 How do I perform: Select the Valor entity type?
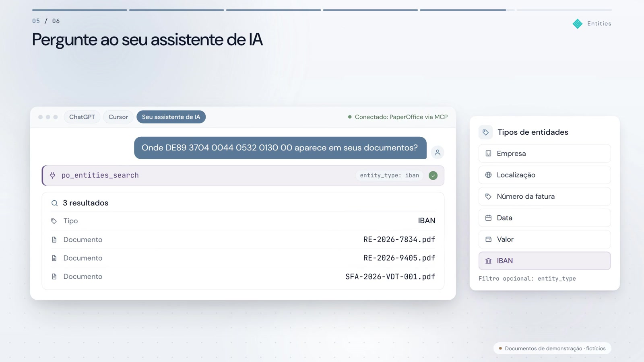tap(545, 239)
